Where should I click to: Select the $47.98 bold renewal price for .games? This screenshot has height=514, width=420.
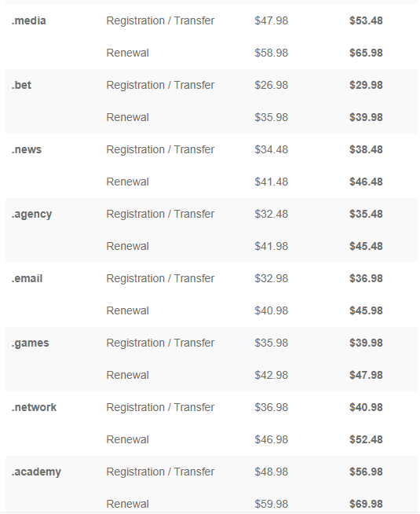coord(366,376)
